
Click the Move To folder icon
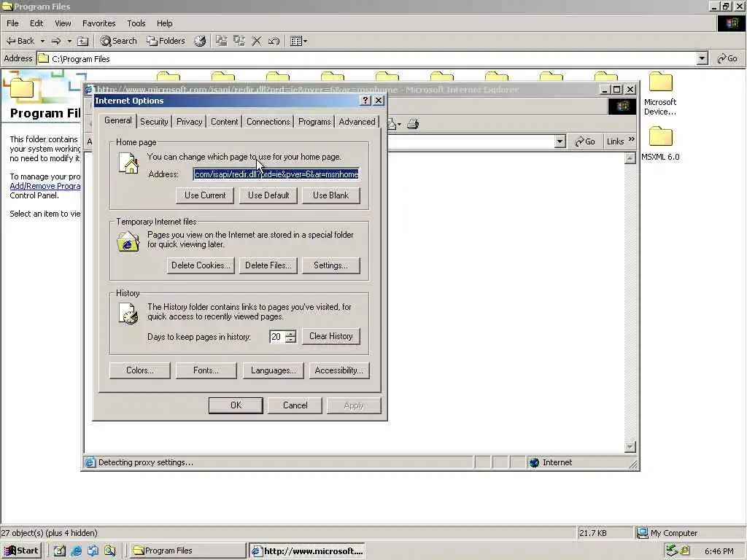click(x=222, y=41)
